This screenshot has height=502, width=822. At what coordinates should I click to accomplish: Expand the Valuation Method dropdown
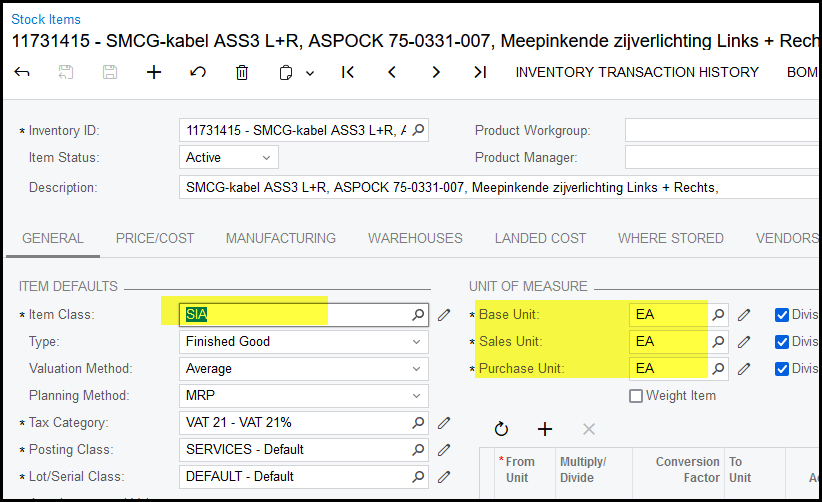click(x=416, y=368)
